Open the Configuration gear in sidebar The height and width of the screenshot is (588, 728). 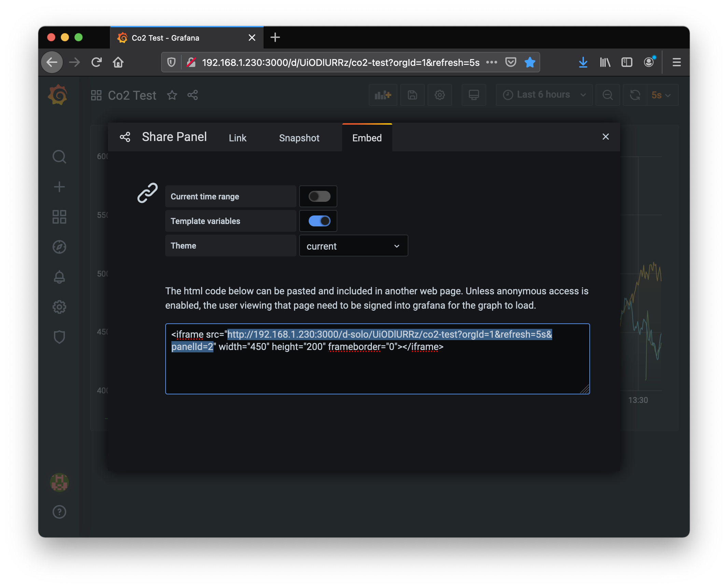pyautogui.click(x=59, y=307)
